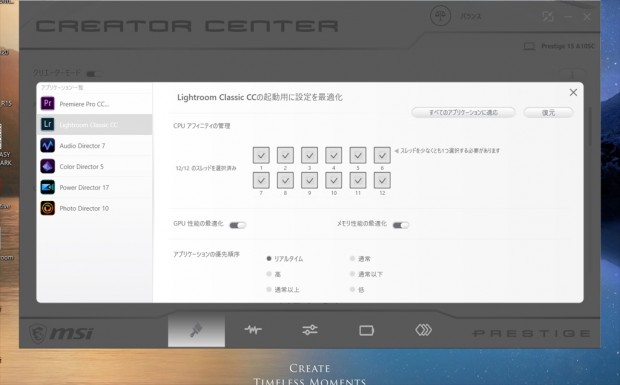Image resolution: width=620 pixels, height=385 pixels.
Task: Uncheck CPU thread 7 checkbox
Action: tap(261, 181)
